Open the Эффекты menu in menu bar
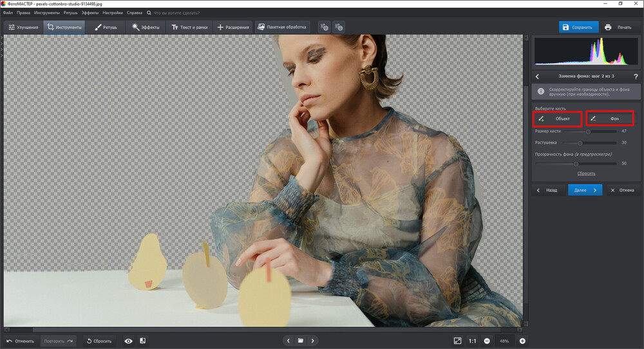 90,12
